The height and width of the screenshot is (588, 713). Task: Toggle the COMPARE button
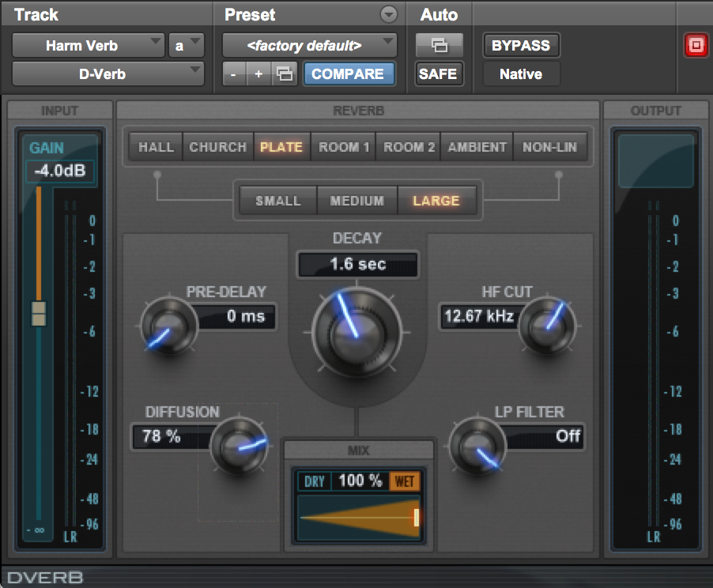point(349,73)
